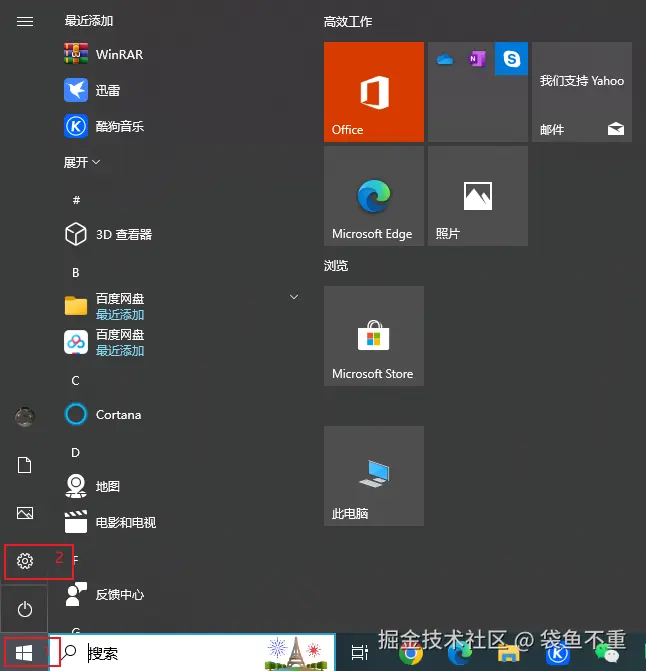Click the taskbar search magnifier icon
Viewport: 646px width, 671px height.
[69, 652]
